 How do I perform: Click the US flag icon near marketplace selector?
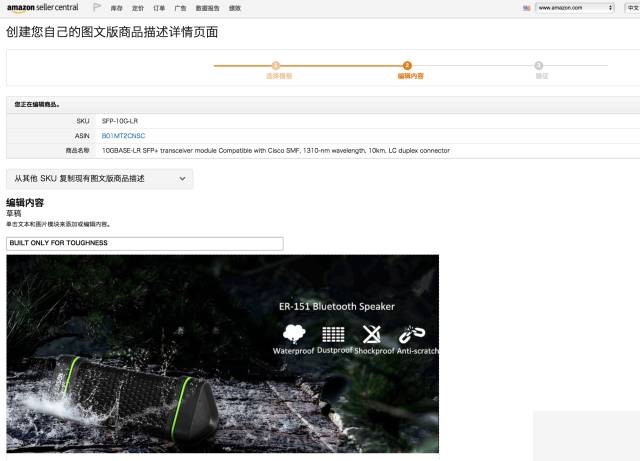pyautogui.click(x=527, y=8)
